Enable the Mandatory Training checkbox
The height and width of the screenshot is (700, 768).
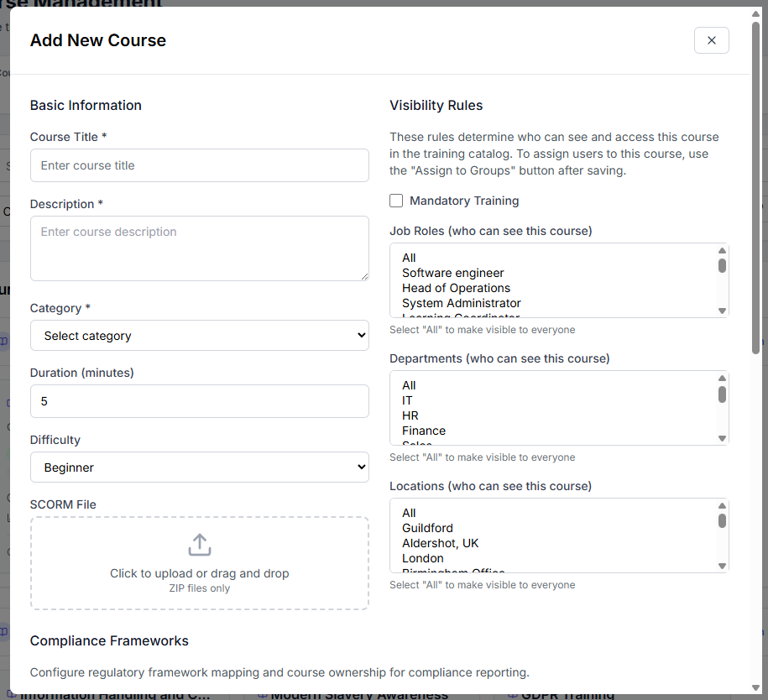395,201
